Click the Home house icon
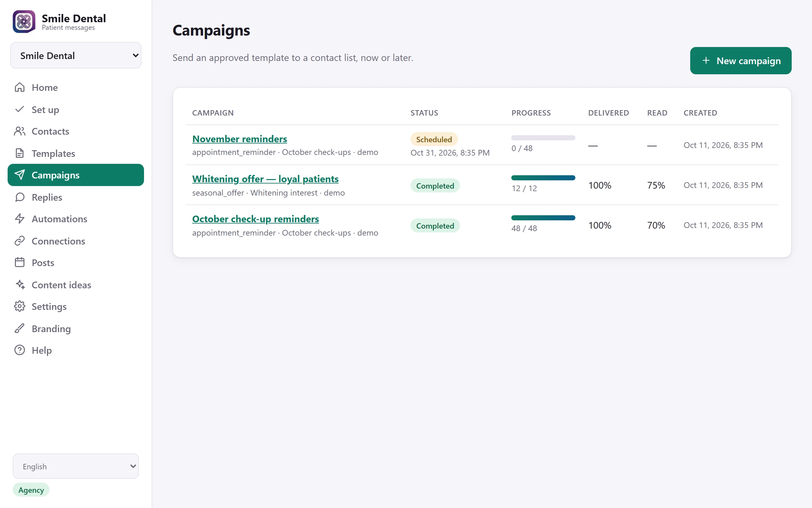 coord(20,87)
